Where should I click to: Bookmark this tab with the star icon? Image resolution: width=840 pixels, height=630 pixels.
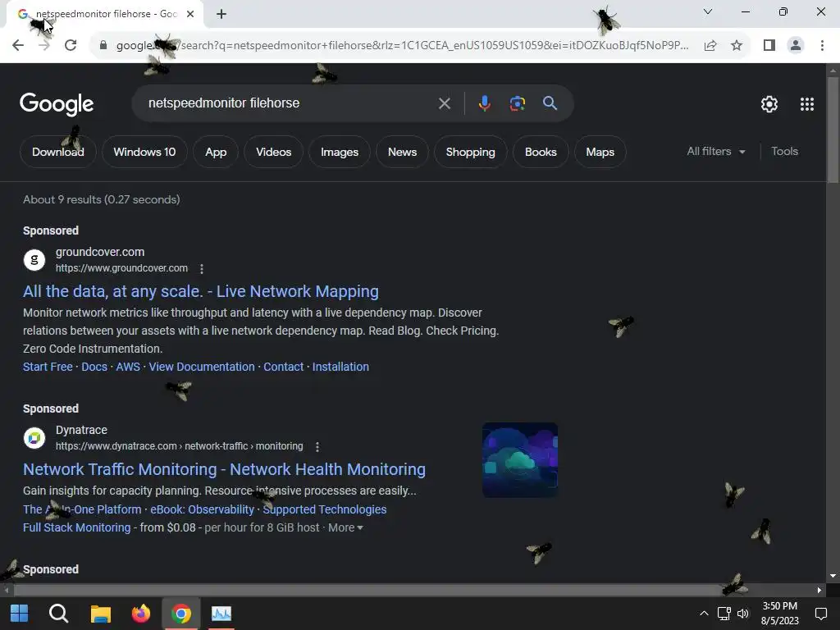[x=737, y=45]
